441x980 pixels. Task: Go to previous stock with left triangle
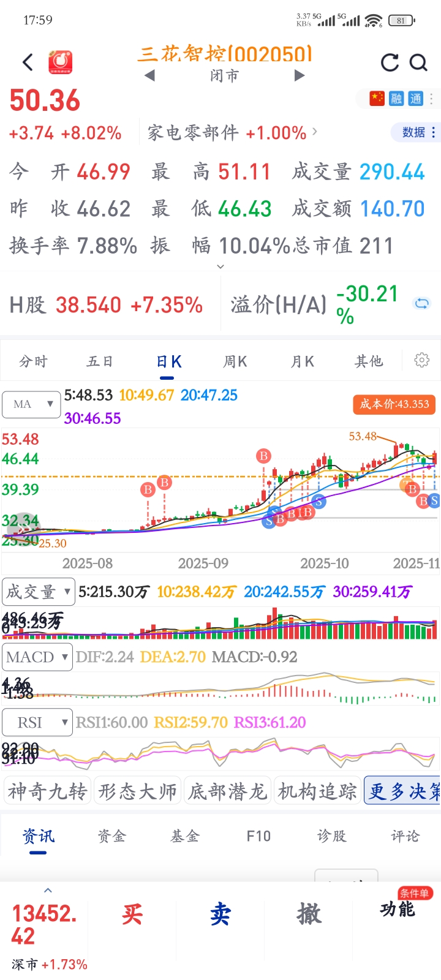click(149, 75)
